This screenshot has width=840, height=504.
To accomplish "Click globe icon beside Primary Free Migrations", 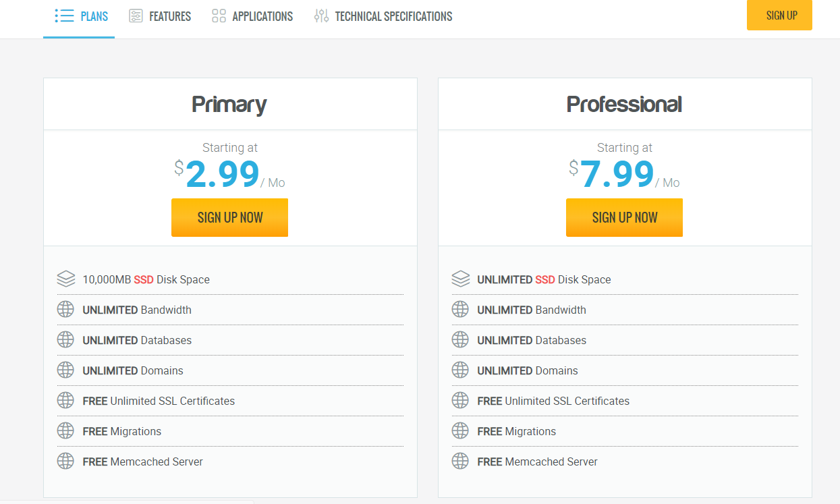I will tap(65, 431).
